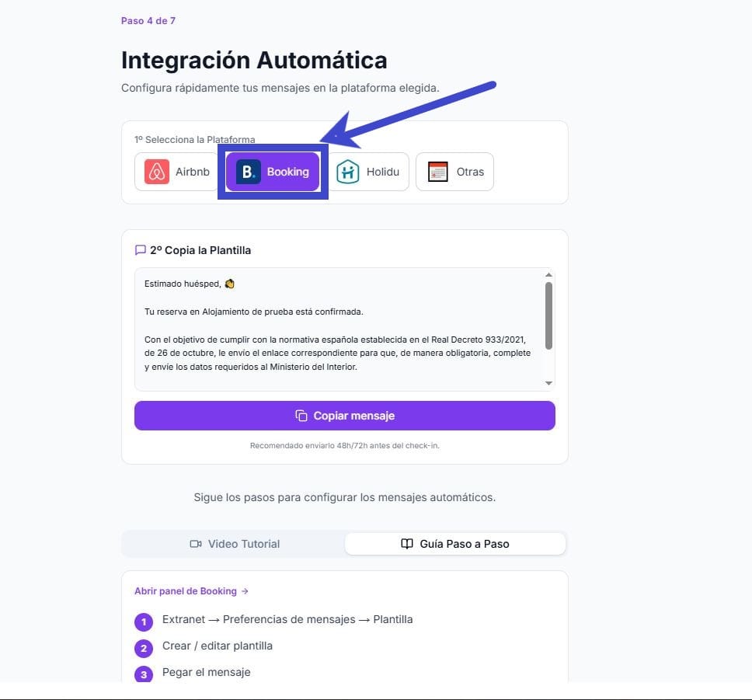Click the open book icon on Guía Paso a Paso

(407, 543)
